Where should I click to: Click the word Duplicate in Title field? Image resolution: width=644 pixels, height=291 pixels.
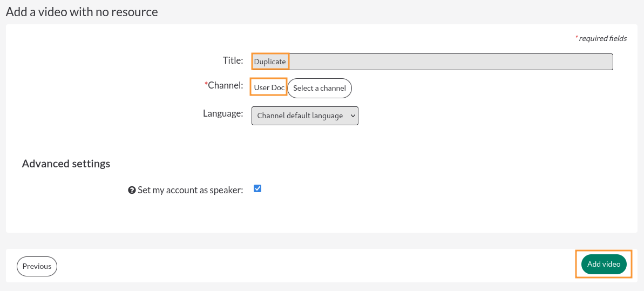point(270,62)
